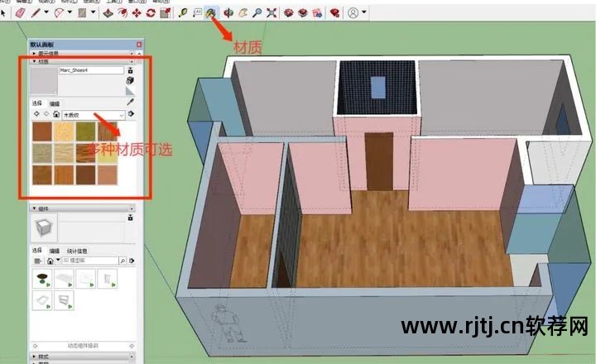Click the default material cube icon
The height and width of the screenshot is (364, 596).
(130, 80)
